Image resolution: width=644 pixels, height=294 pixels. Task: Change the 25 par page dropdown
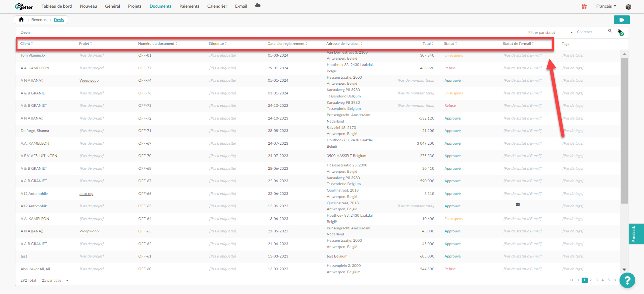(x=55, y=280)
